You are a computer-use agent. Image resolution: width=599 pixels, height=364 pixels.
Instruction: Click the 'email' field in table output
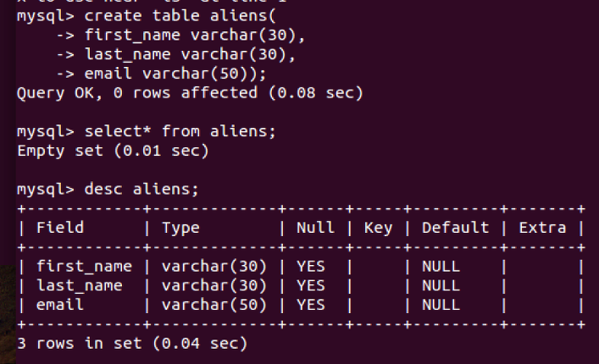click(60, 305)
